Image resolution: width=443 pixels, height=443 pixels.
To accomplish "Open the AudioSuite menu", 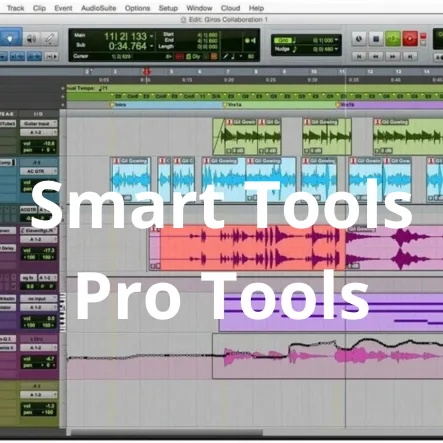I will tap(98, 8).
